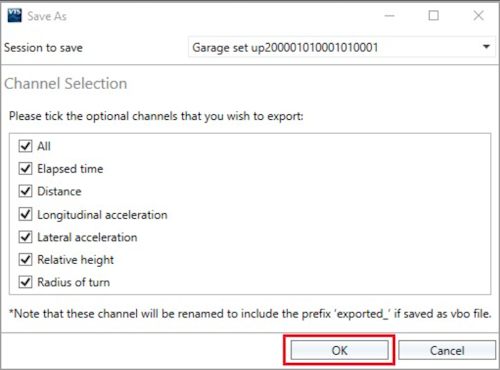Click the note about 'exported_' prefix
The height and width of the screenshot is (370, 500).
(250, 314)
